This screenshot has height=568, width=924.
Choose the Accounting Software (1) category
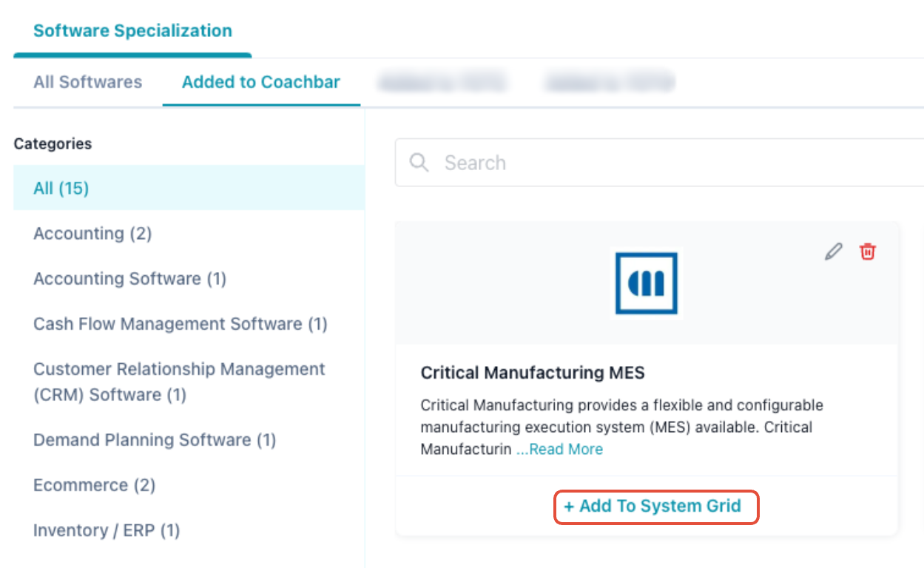click(x=129, y=279)
